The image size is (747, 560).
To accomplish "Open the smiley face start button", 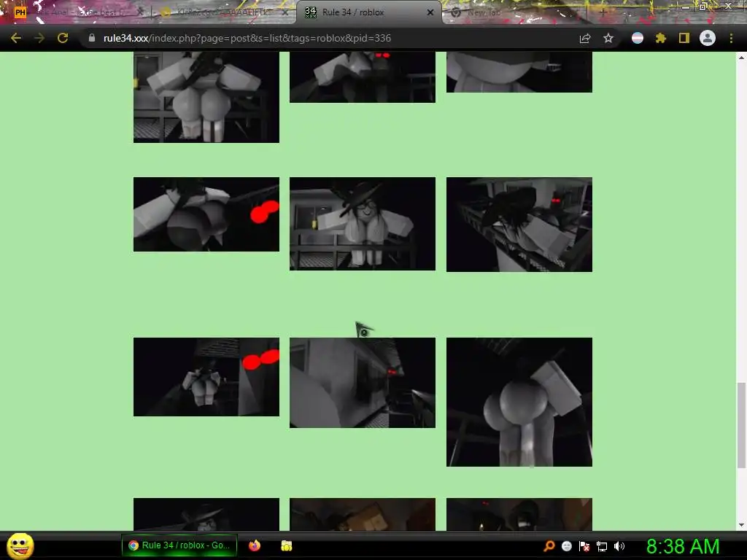I will point(20,545).
